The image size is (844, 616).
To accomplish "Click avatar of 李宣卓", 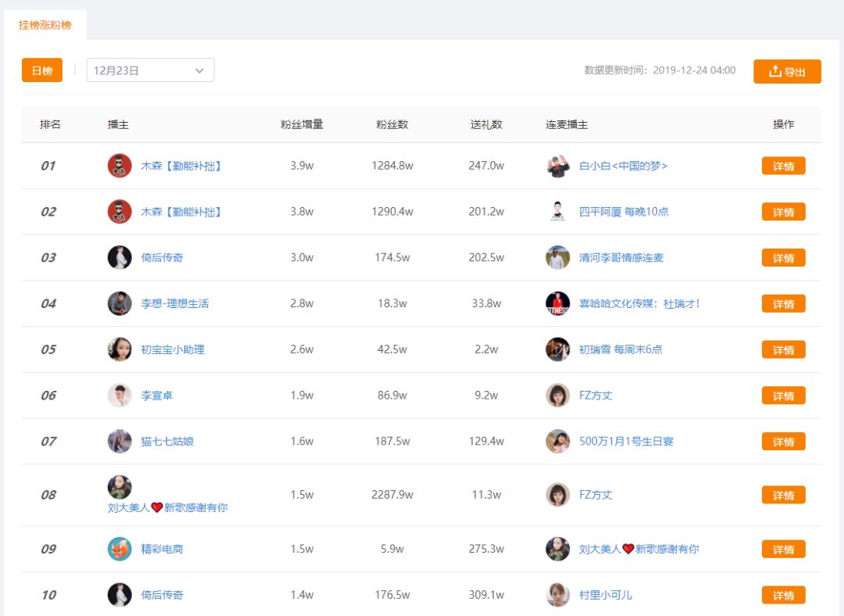I will [120, 396].
